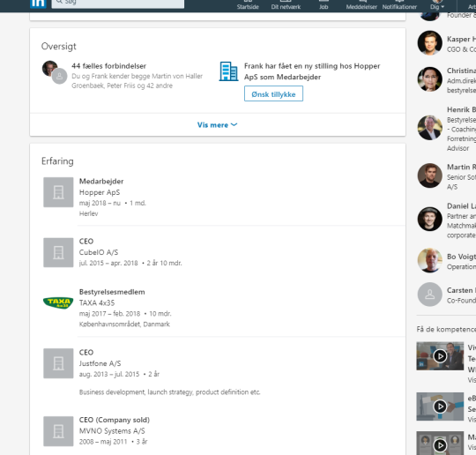476x455 pixels.
Task: Expand the Vis mere section
Action: pos(218,125)
